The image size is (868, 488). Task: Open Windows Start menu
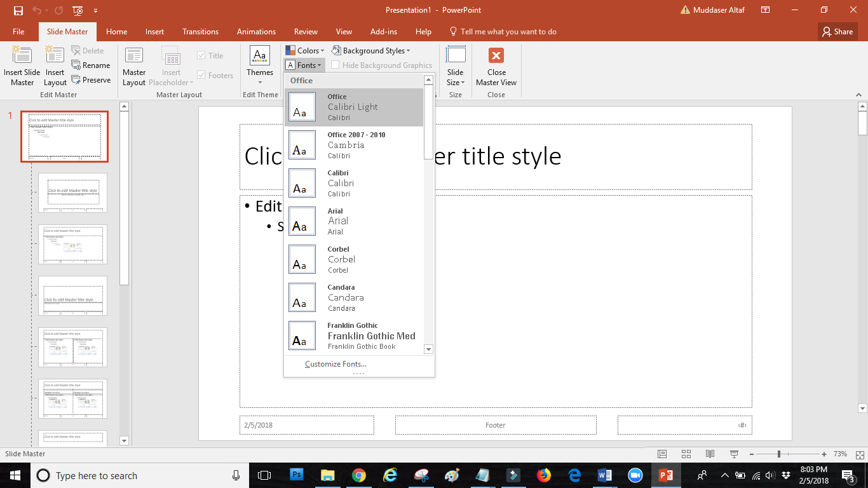coord(15,475)
